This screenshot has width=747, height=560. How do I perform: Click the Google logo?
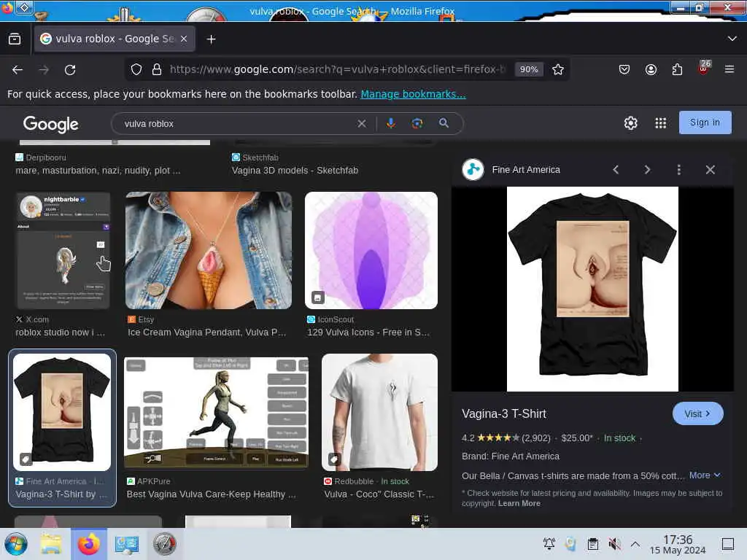click(51, 124)
